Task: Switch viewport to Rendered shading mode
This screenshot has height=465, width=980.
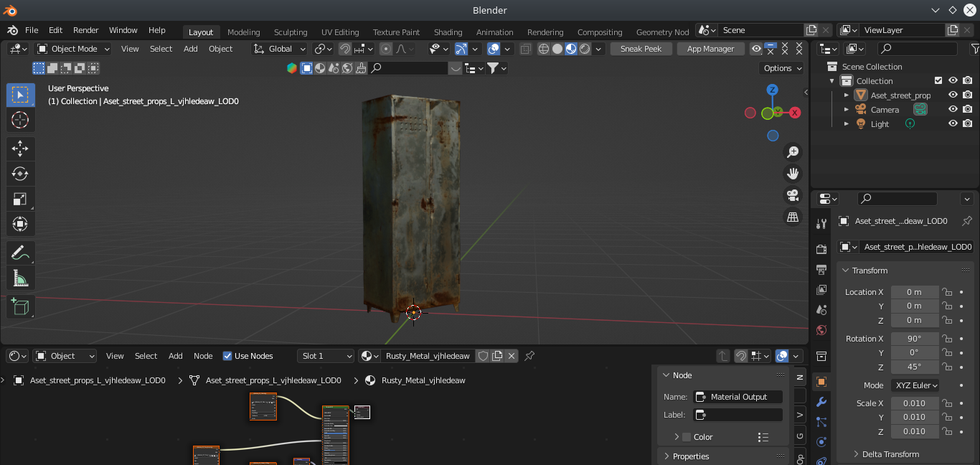Action: click(585, 48)
